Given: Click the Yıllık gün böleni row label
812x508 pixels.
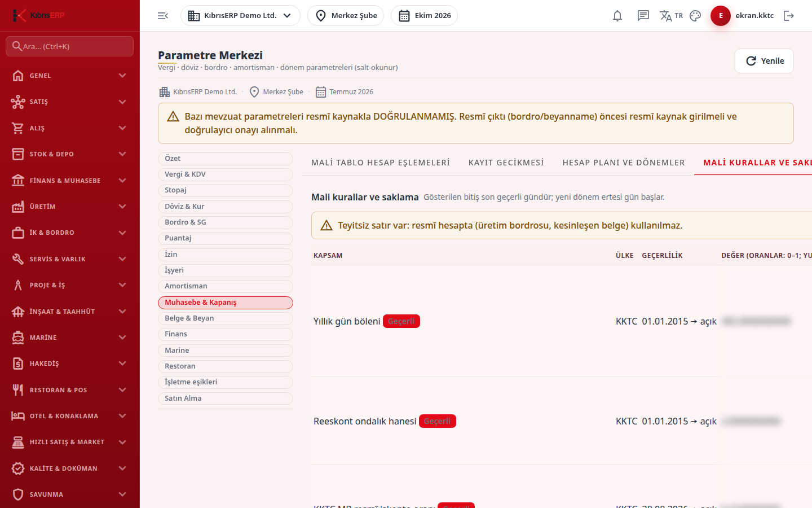Looking at the screenshot, I should click(347, 321).
